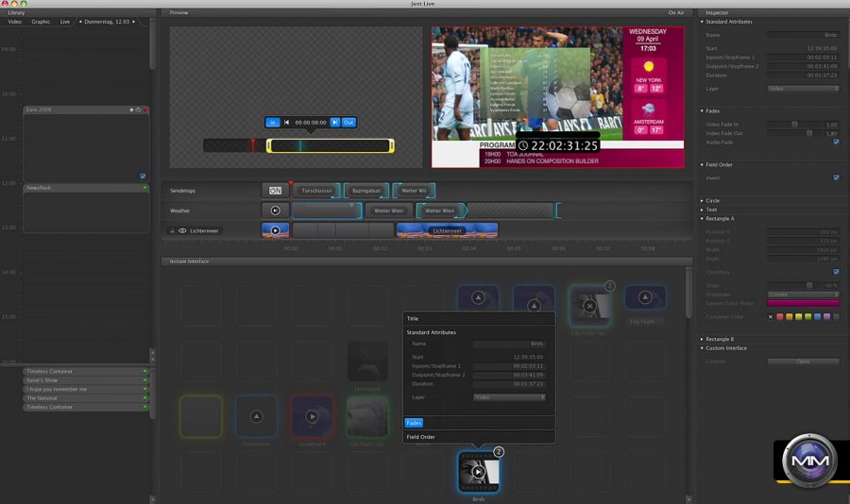Click the play icon on the Lichtermeer thumbnail

pyautogui.click(x=275, y=230)
